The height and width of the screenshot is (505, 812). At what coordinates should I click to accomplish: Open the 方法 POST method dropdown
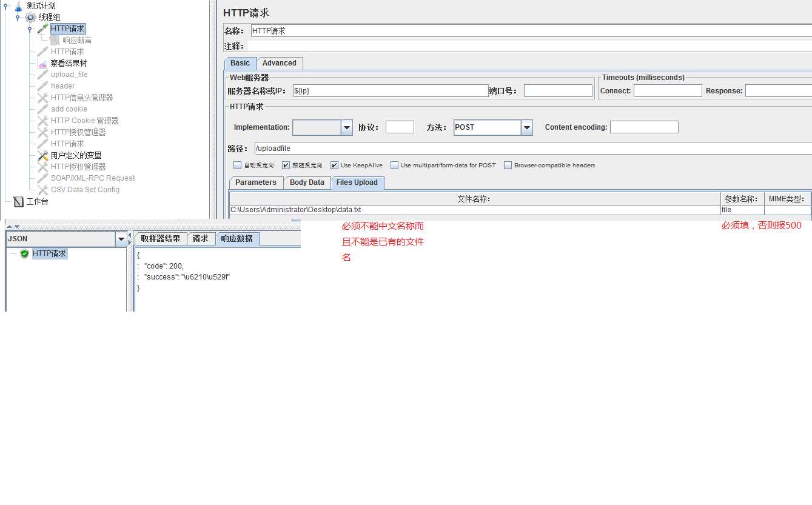tap(526, 127)
